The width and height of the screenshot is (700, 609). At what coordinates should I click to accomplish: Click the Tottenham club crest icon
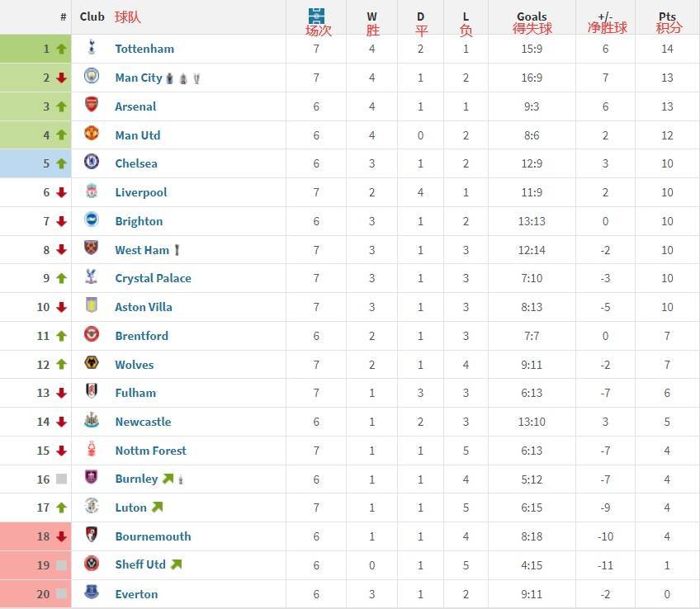[92, 49]
